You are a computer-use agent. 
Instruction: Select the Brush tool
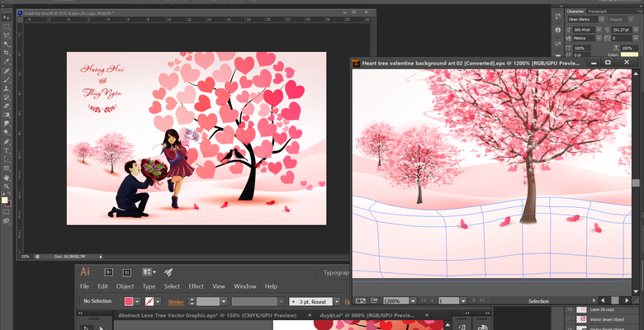(7, 80)
